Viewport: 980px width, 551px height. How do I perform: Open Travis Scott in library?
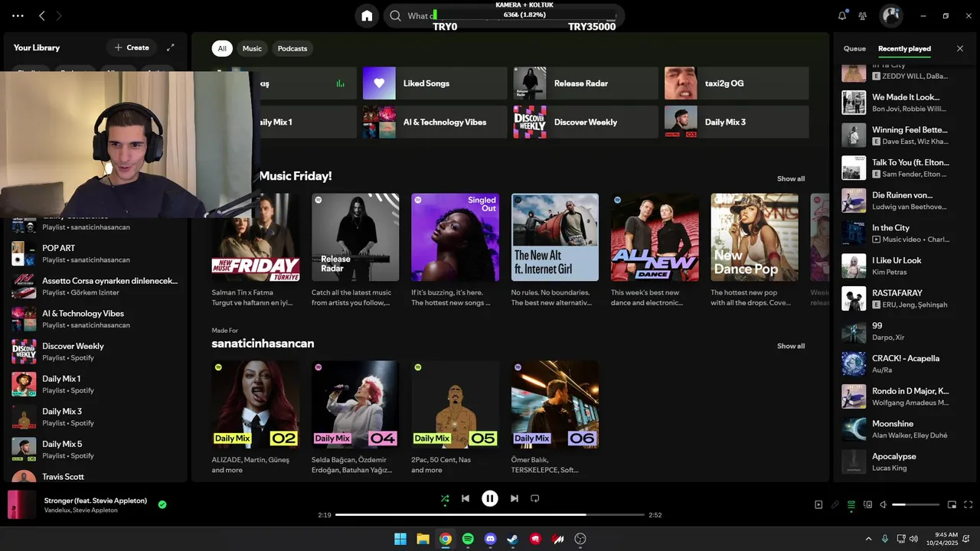(x=96, y=476)
